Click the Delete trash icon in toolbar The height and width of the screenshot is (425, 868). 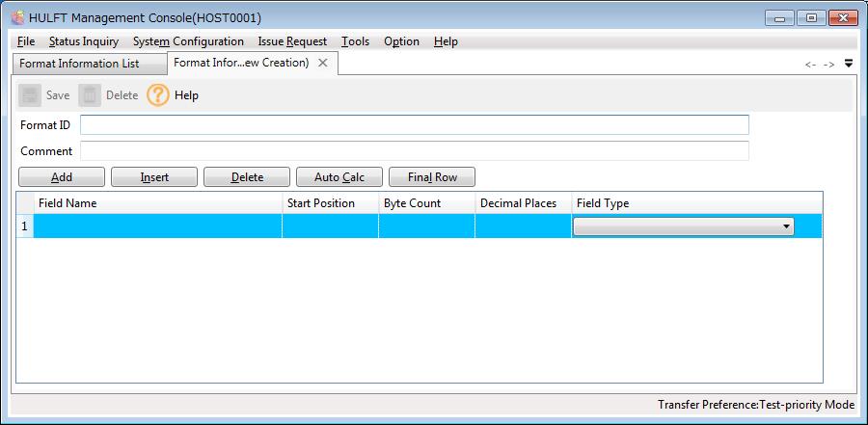point(90,95)
